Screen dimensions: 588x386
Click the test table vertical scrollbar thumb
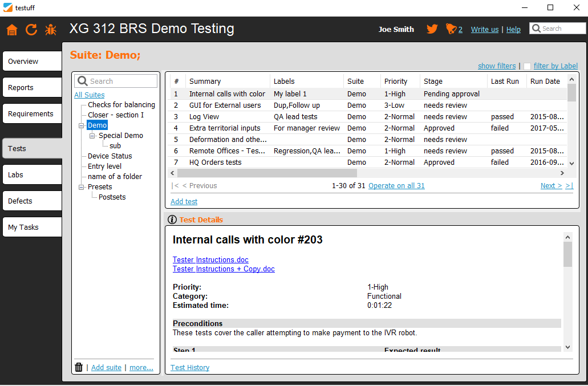[571, 92]
